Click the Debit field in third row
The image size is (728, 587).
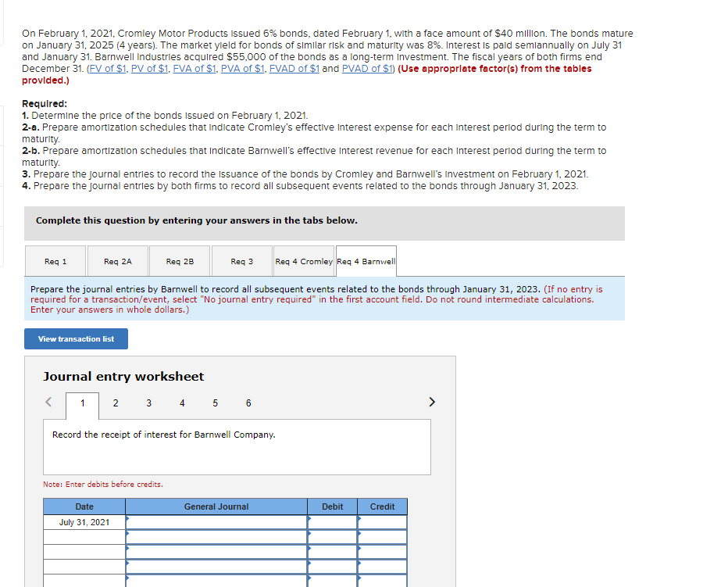click(x=333, y=552)
